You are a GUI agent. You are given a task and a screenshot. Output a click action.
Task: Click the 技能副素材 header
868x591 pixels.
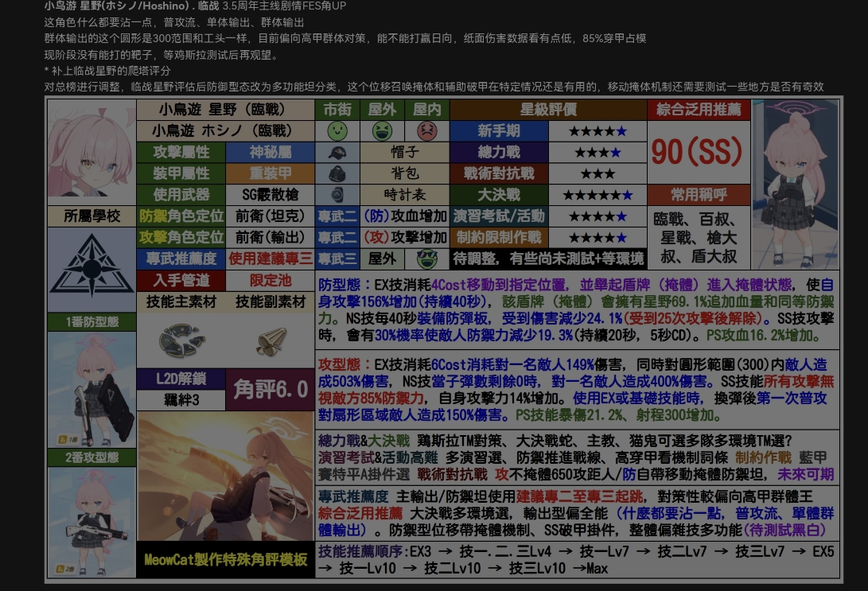pyautogui.click(x=271, y=301)
